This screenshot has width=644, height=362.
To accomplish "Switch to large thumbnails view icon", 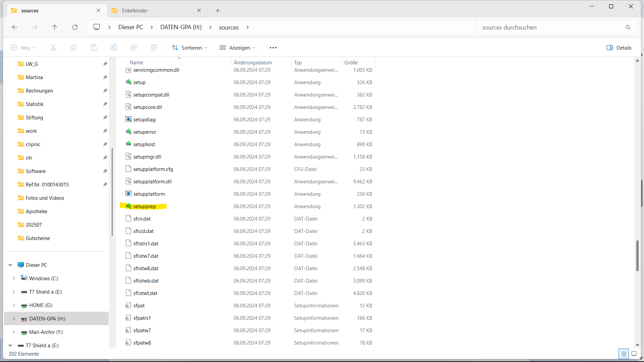I will click(x=634, y=354).
